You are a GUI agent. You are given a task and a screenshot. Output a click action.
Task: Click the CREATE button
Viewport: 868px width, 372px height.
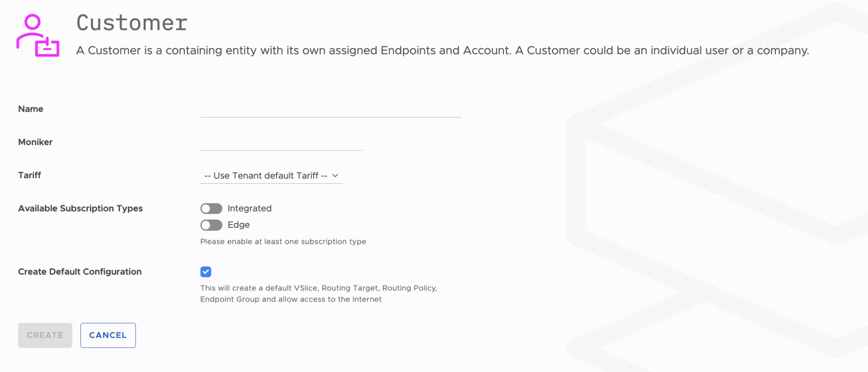point(45,335)
